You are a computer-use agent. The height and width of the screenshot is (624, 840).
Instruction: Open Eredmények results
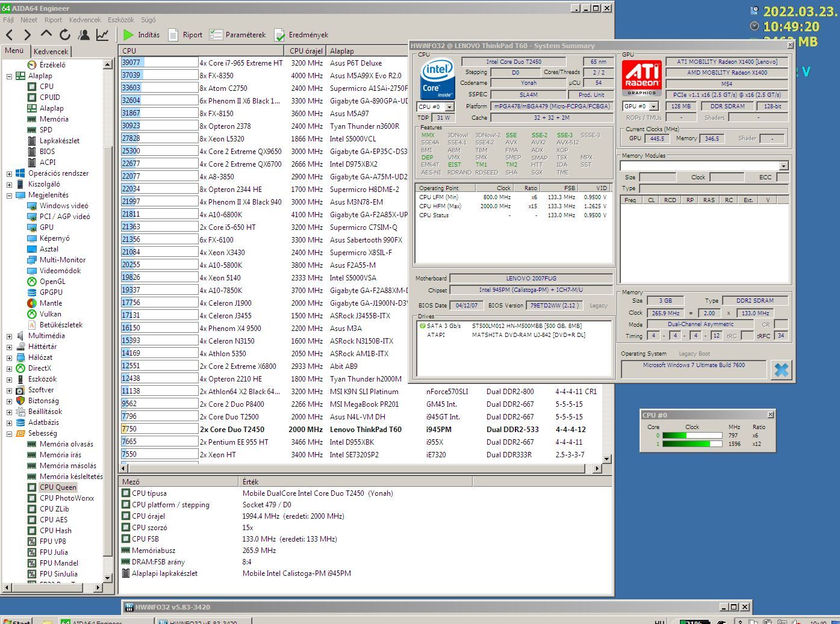click(x=301, y=35)
